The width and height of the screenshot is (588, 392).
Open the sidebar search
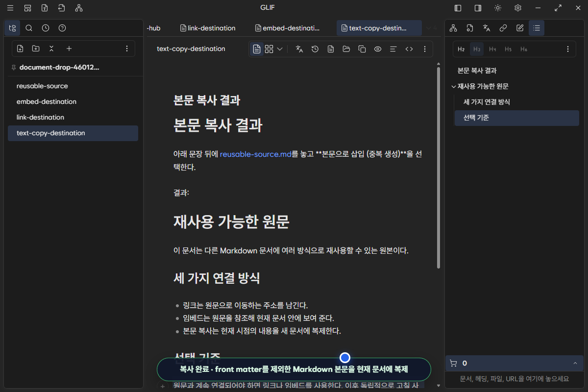pos(29,28)
